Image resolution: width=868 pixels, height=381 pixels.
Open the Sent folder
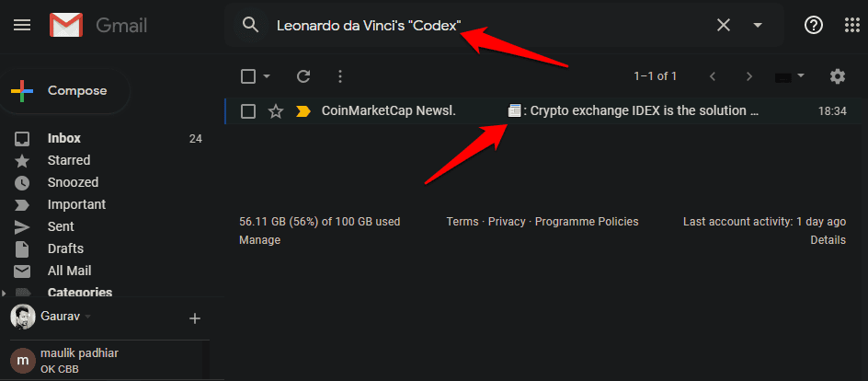point(61,226)
